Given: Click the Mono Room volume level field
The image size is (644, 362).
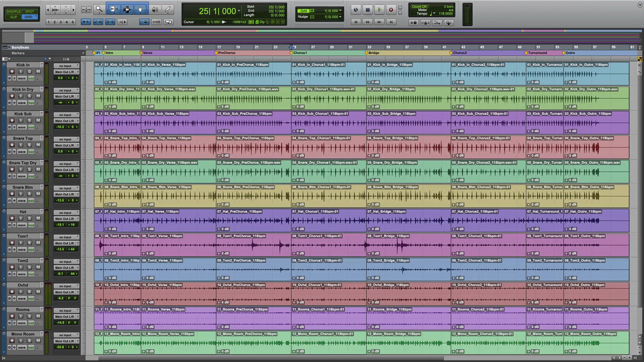Looking at the screenshot, I should [x=61, y=348].
